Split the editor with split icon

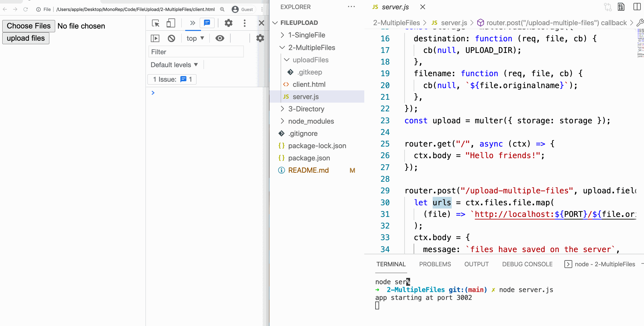click(637, 7)
